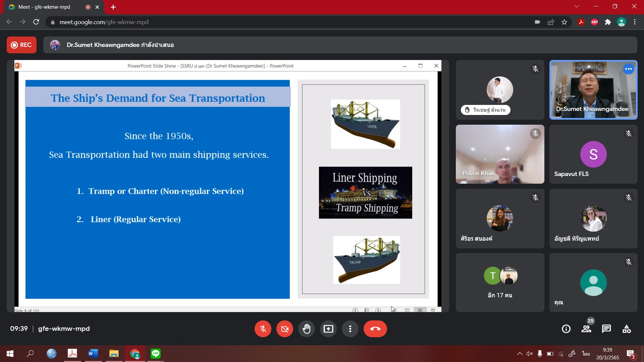Turn on the camera in Meet
The image size is (644, 362).
(285, 329)
